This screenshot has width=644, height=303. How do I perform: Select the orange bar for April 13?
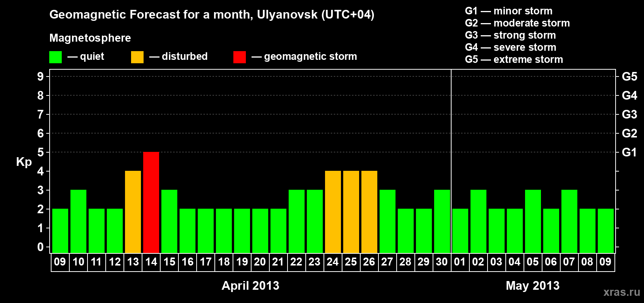[133, 212]
